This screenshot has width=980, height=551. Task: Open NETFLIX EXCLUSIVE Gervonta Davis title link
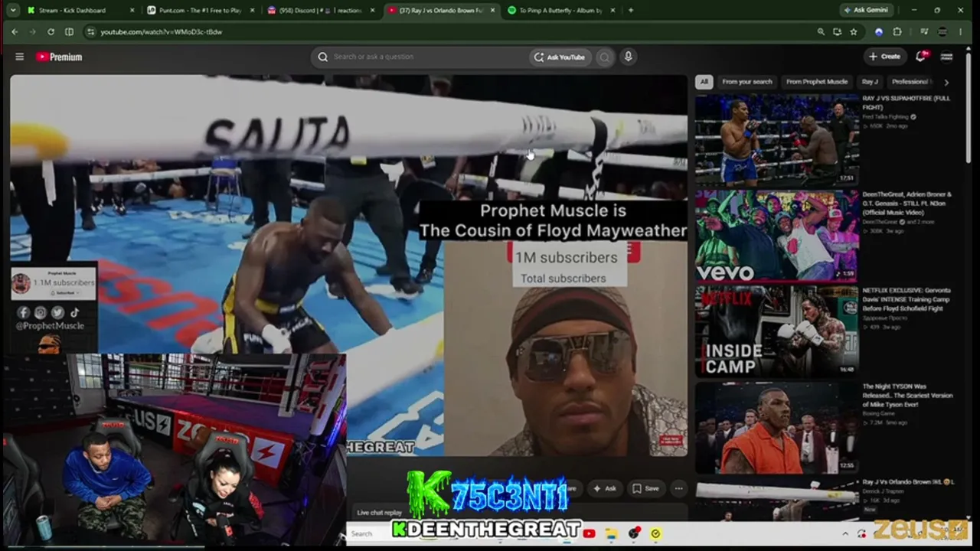[906, 299]
